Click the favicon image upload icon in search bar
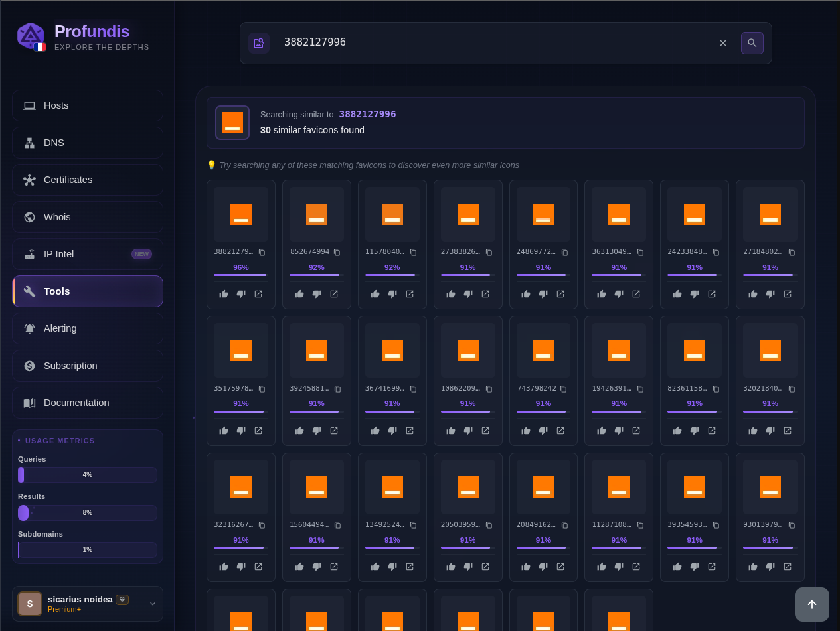This screenshot has height=631, width=840. click(x=258, y=43)
